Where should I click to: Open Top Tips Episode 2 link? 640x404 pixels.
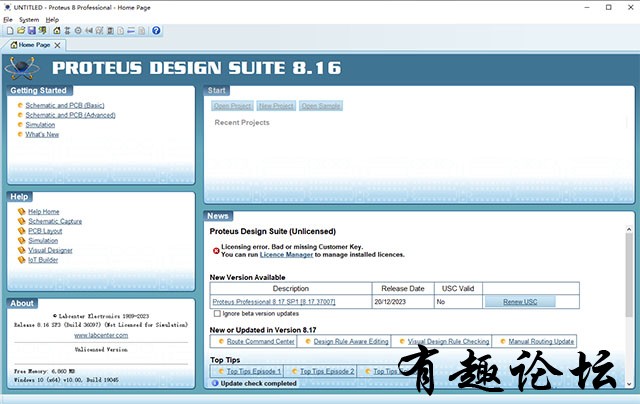point(327,371)
